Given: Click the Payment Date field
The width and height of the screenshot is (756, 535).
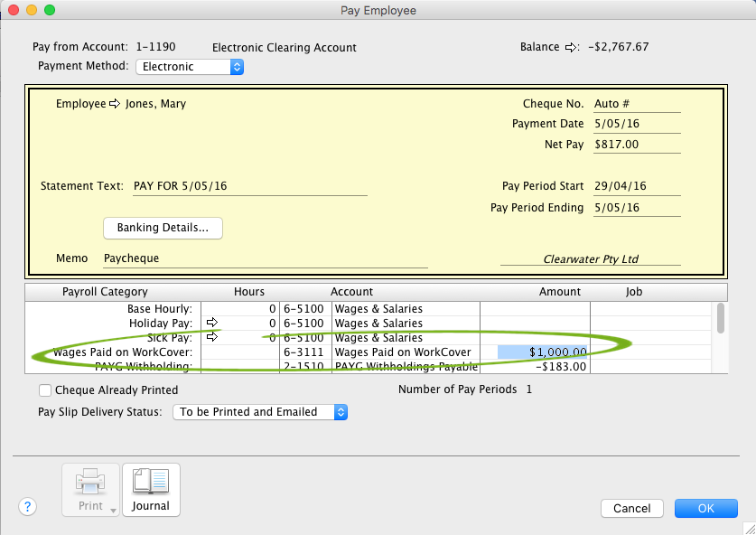Looking at the screenshot, I should click(636, 124).
